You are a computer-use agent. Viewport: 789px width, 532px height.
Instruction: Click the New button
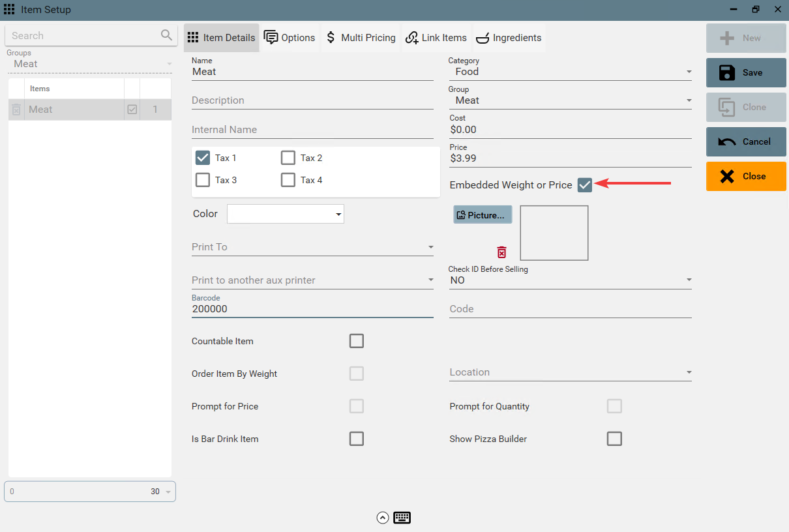(x=746, y=38)
